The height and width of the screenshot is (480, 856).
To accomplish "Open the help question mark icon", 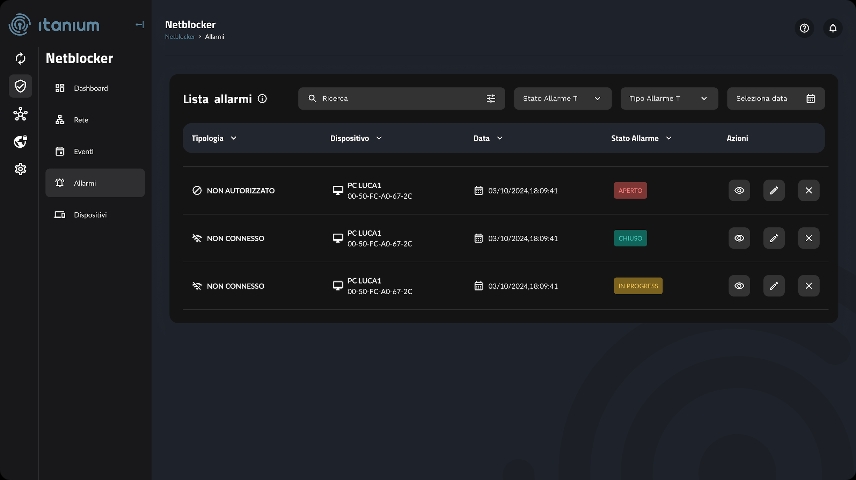I will click(804, 28).
